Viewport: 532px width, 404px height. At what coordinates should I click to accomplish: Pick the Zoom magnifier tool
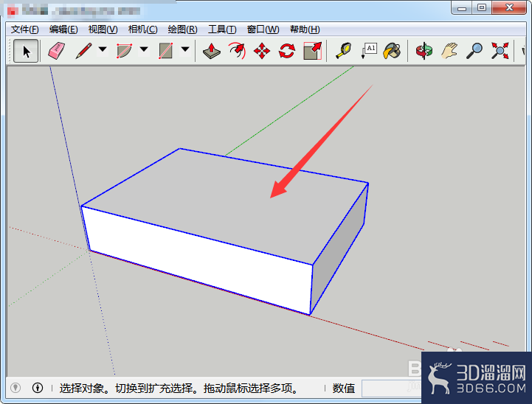[x=474, y=51]
